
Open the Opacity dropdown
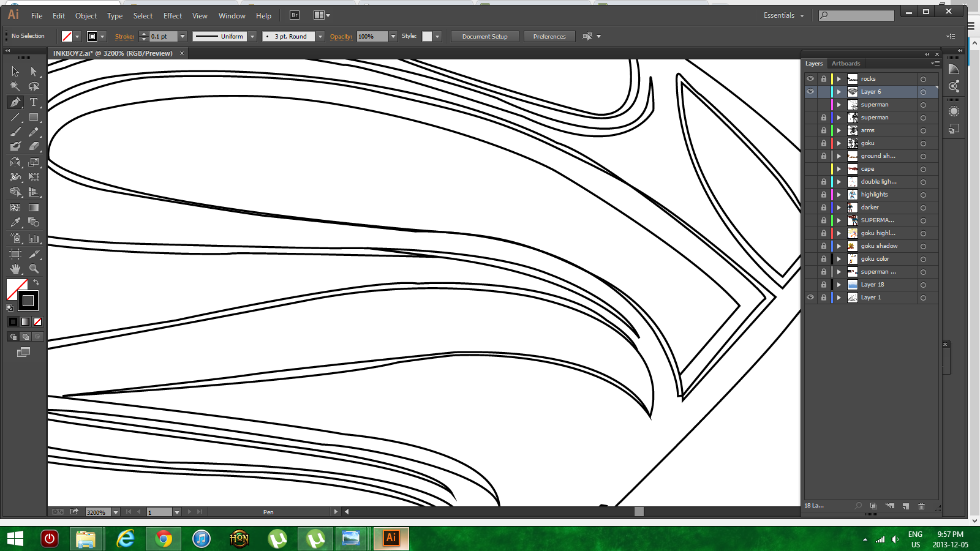[x=393, y=36]
